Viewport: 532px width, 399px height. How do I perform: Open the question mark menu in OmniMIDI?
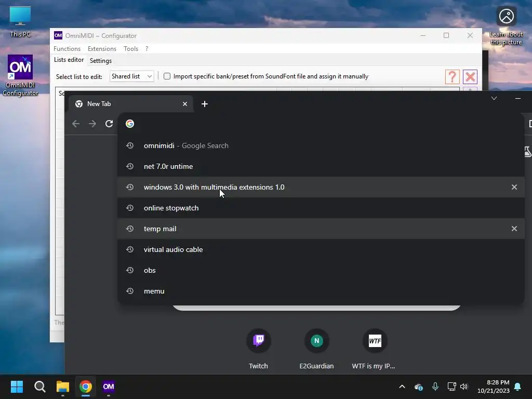(x=147, y=48)
